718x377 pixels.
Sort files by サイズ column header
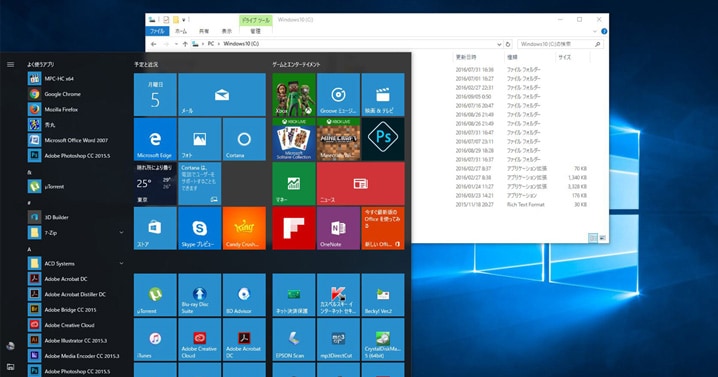point(565,57)
